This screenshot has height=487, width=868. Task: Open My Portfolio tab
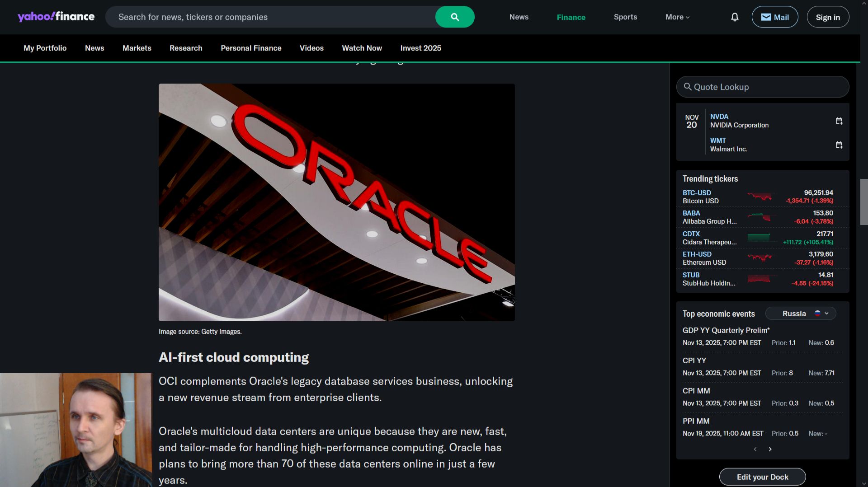(45, 48)
